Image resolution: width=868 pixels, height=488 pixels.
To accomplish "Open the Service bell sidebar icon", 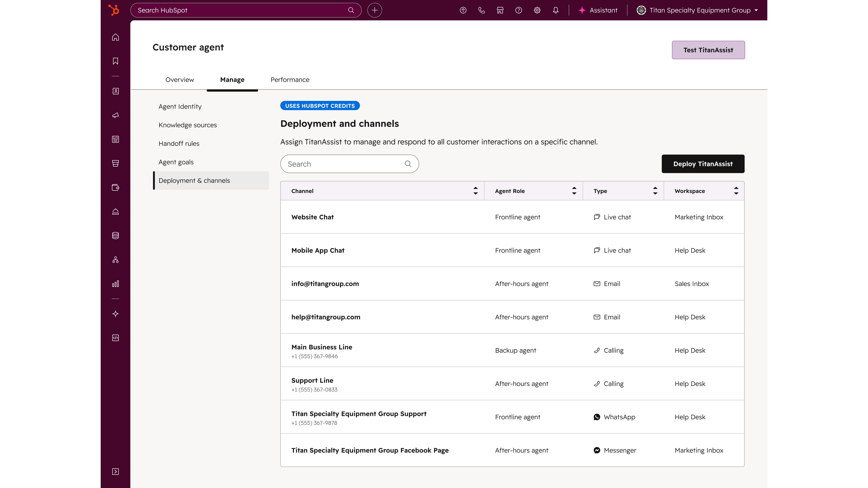I will [115, 211].
